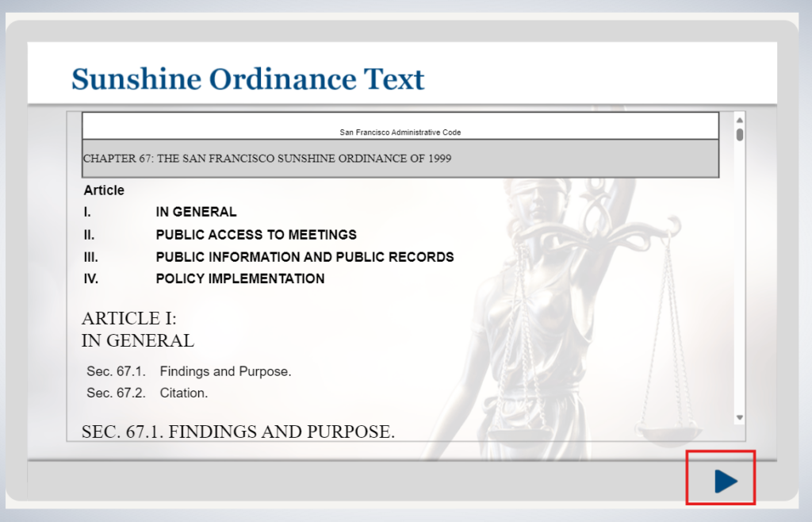This screenshot has height=522, width=812.
Task: Click the 'Article' column label
Action: (x=104, y=190)
